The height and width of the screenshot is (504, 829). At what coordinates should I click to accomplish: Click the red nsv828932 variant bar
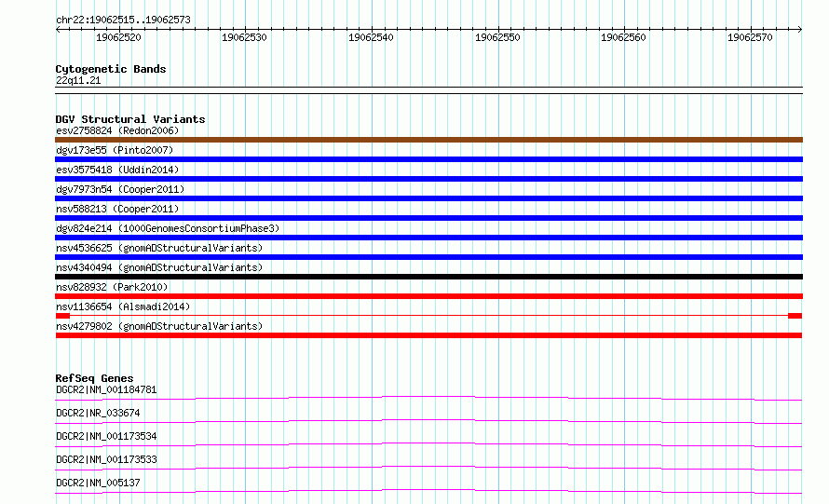[428, 296]
